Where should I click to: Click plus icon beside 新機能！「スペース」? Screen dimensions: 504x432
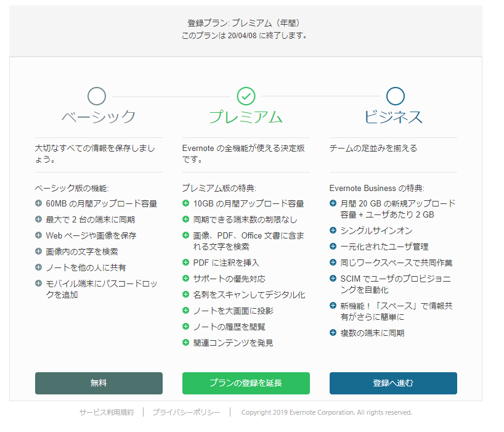(x=333, y=305)
